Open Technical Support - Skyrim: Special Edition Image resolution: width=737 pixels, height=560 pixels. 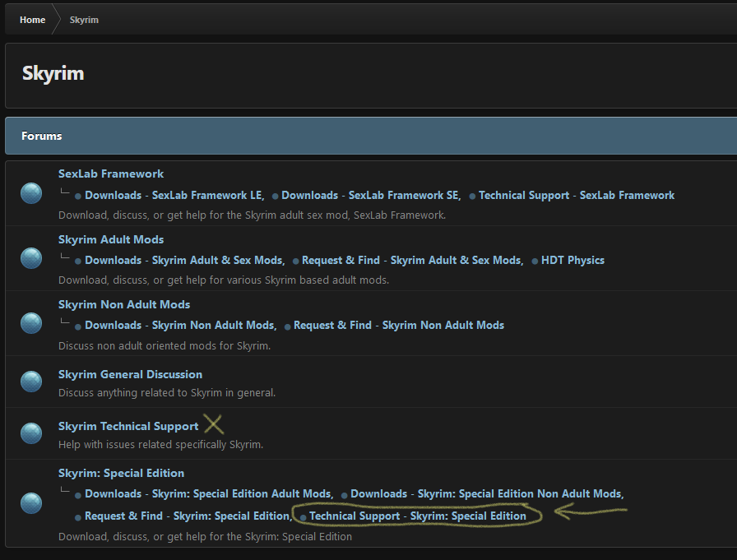click(417, 516)
